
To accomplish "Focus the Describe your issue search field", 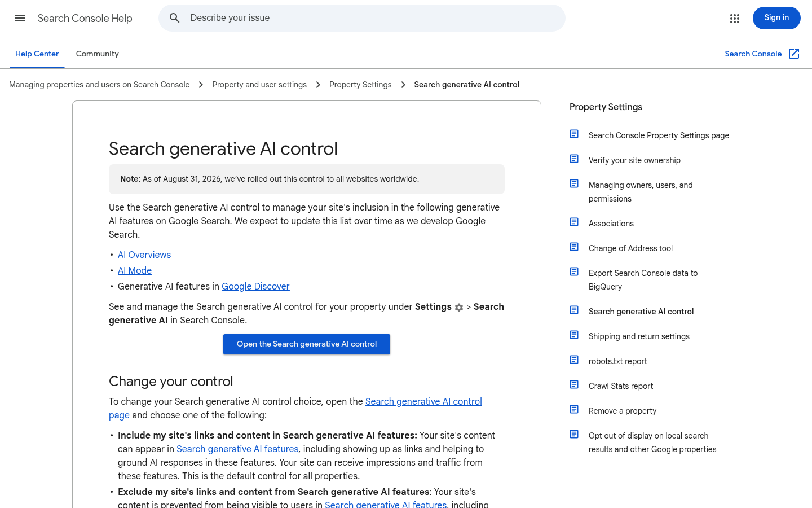I will click(x=362, y=18).
